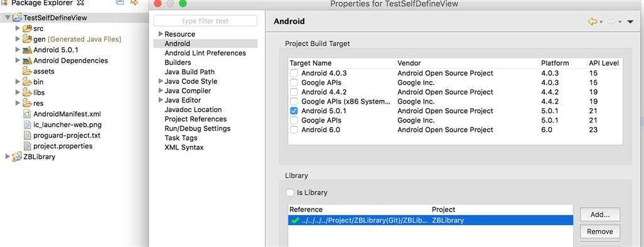Screen dimensions: 644x247
Task: Expand the bin folder
Action: click(x=17, y=82)
